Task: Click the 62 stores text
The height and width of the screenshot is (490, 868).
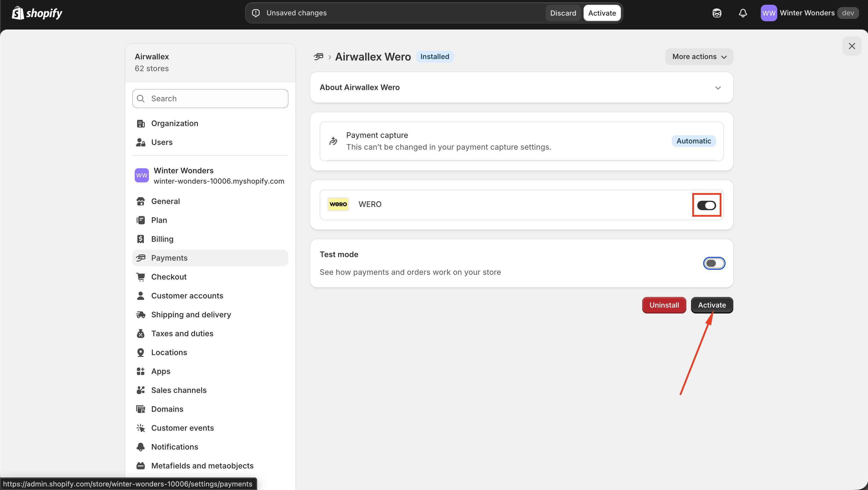Action: pos(152,69)
